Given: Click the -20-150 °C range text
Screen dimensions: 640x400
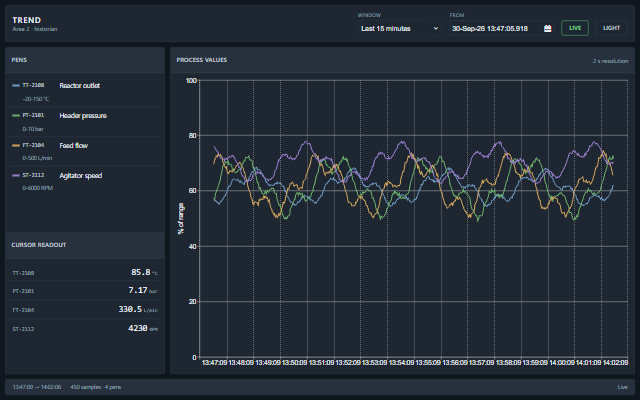Looking at the screenshot, I should 36,99.
